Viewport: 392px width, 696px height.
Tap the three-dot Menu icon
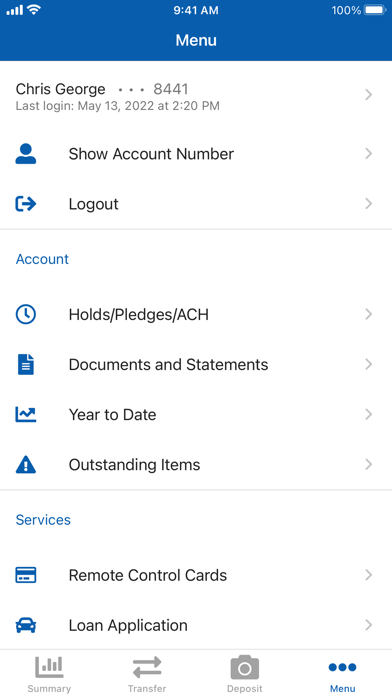click(x=342, y=667)
